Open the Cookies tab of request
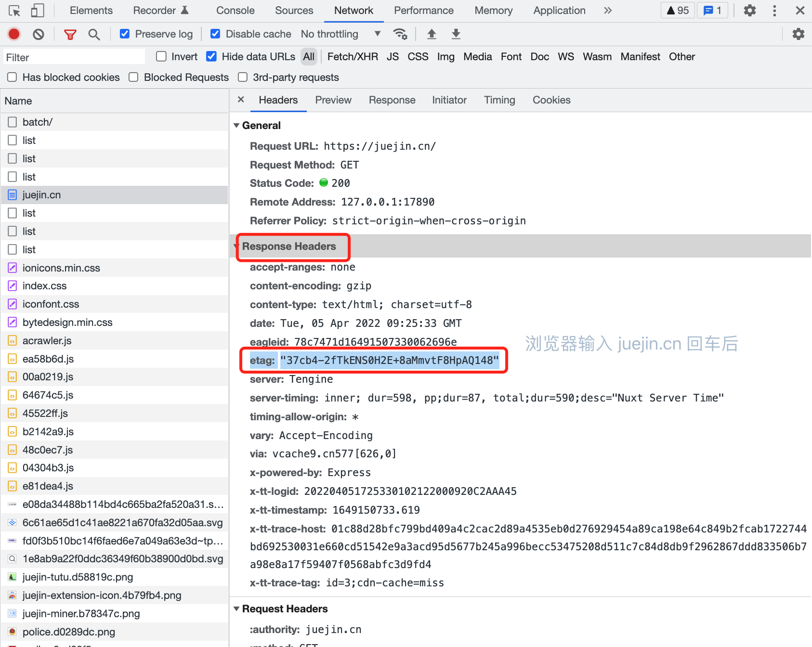 pos(551,100)
